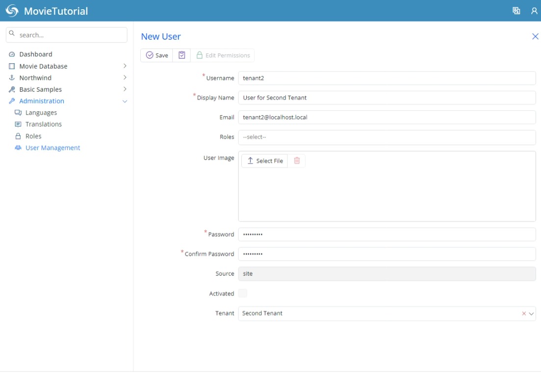Screen dimensions: 541x392
Task: Open the Tenant dropdown
Action: tap(532, 313)
